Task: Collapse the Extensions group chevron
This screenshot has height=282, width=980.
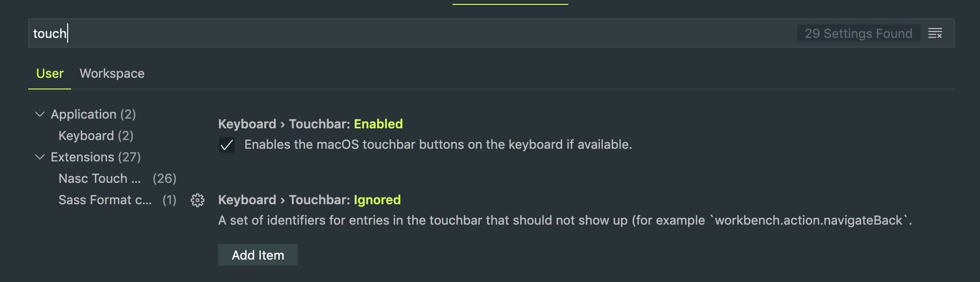Action: point(40,157)
